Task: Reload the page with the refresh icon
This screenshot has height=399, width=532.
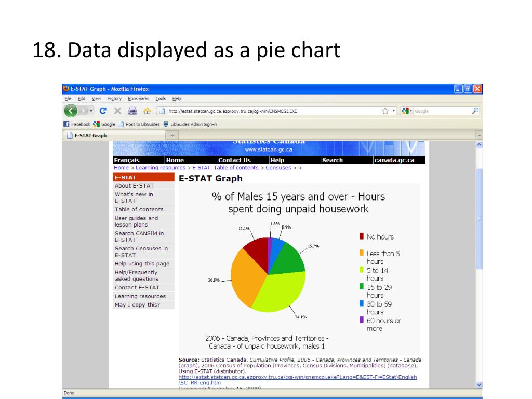Action: coord(103,111)
